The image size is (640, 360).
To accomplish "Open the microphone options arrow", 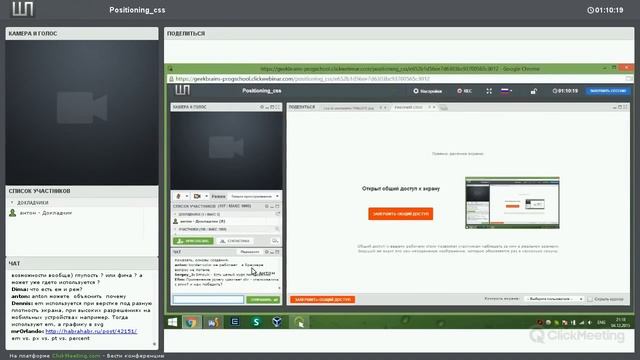I will point(187,196).
